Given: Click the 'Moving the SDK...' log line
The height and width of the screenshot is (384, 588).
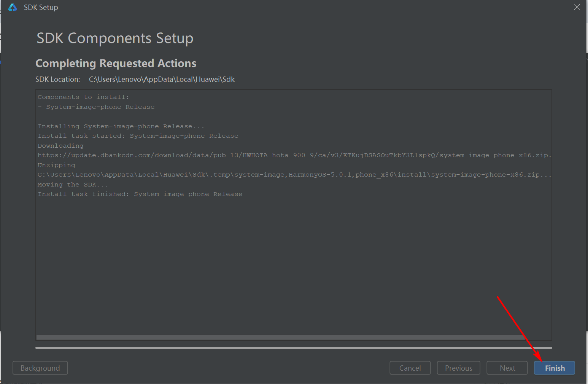Looking at the screenshot, I should pos(73,185).
